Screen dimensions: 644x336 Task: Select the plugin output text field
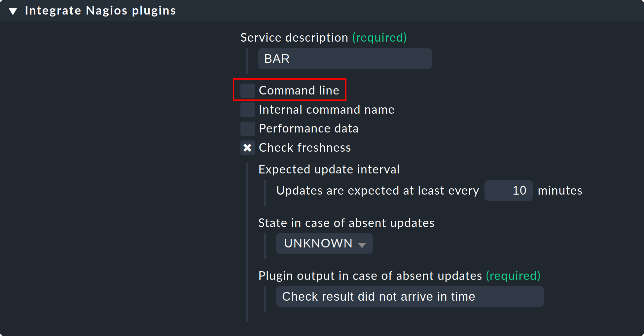tap(410, 296)
